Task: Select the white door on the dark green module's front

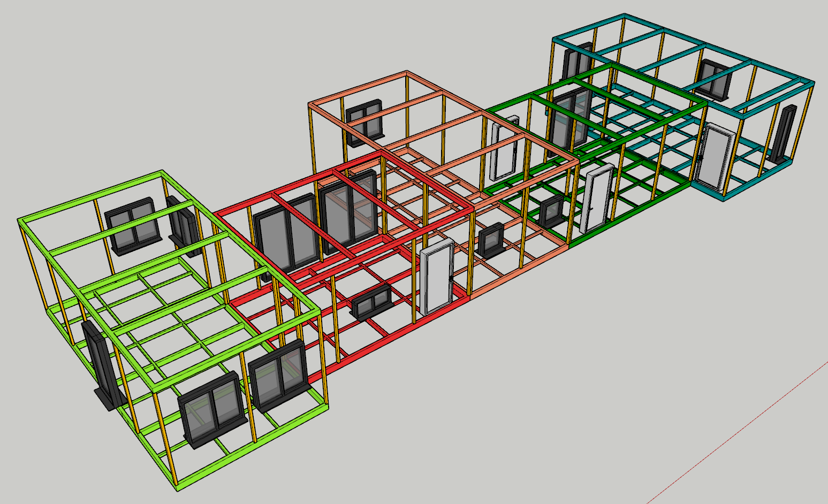Action: [598, 198]
